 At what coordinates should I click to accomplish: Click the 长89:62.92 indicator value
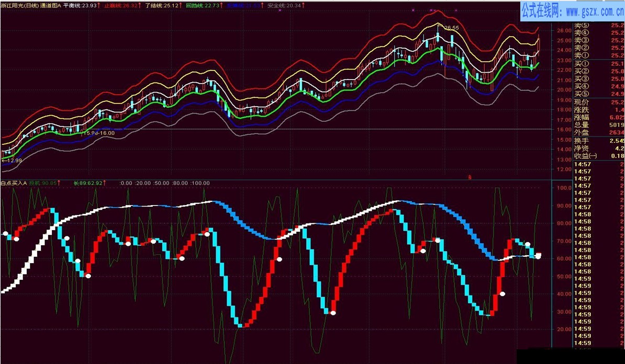point(88,183)
